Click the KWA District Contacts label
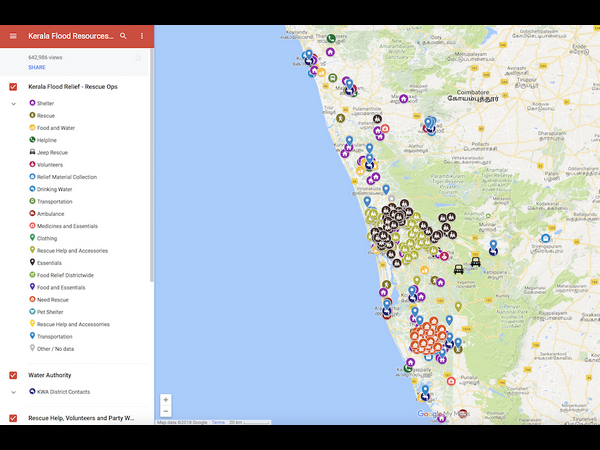600x450 pixels. click(64, 392)
